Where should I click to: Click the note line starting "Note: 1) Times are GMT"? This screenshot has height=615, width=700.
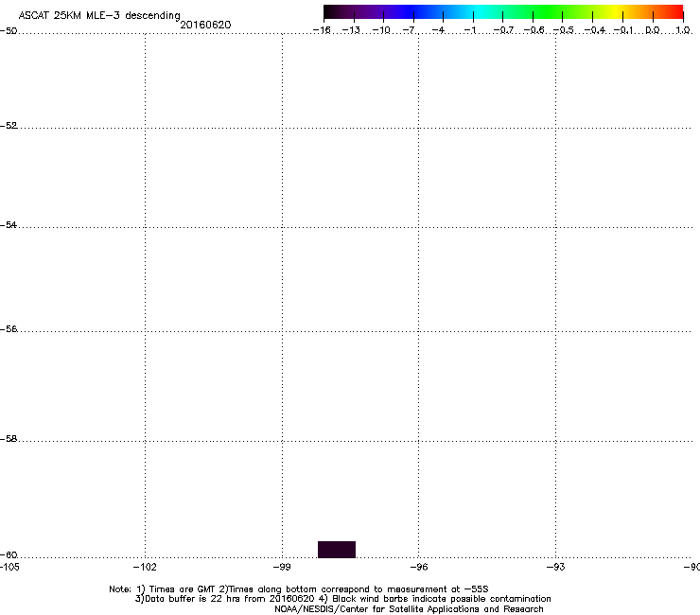299,589
